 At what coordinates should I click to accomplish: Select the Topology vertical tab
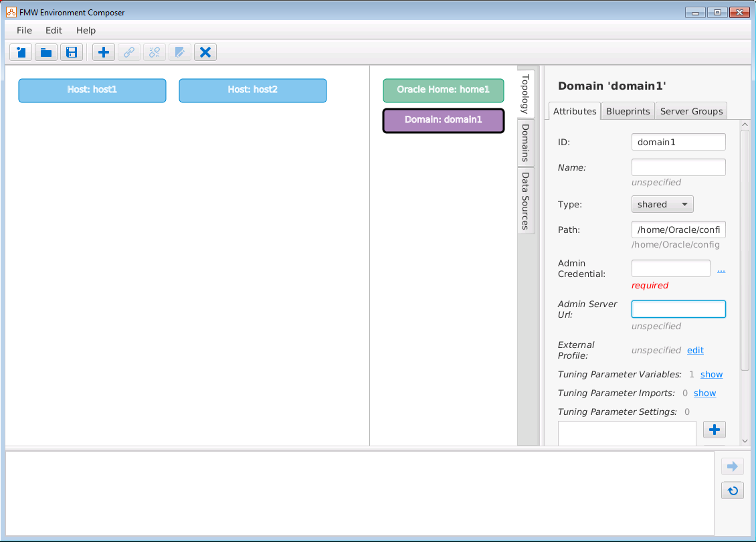coord(526,94)
